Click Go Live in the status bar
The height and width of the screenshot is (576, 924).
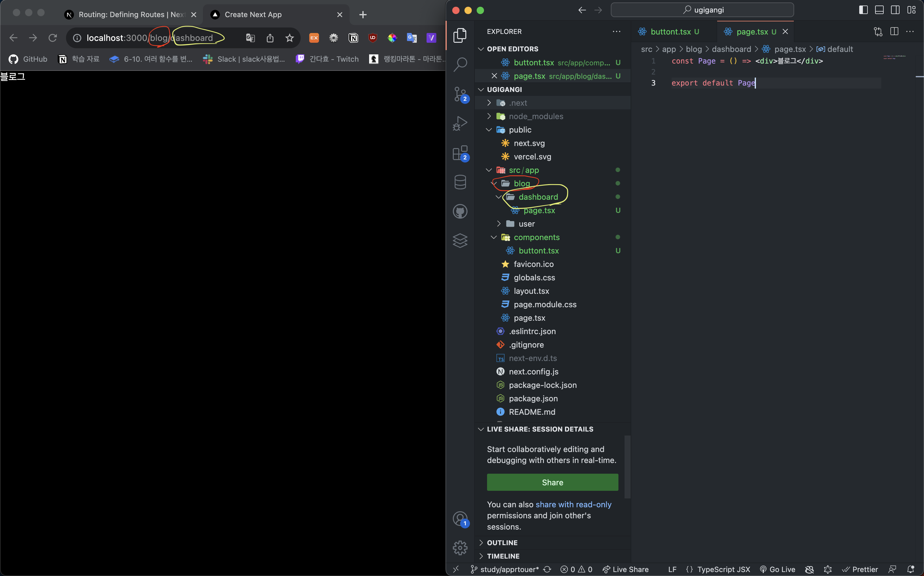[x=777, y=569]
